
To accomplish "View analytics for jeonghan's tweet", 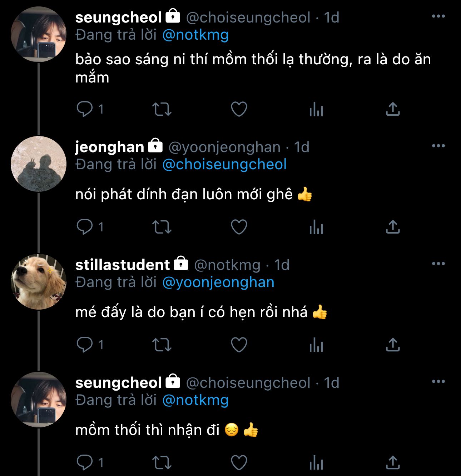I will (x=316, y=227).
